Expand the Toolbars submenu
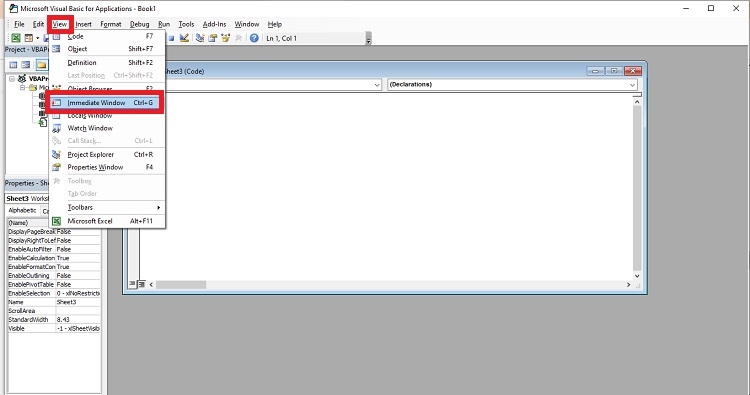Image resolution: width=750 pixels, height=395 pixels. tap(108, 208)
